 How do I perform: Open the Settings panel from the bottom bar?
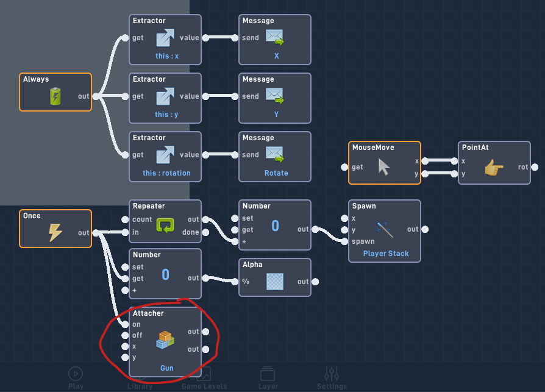coord(332,374)
